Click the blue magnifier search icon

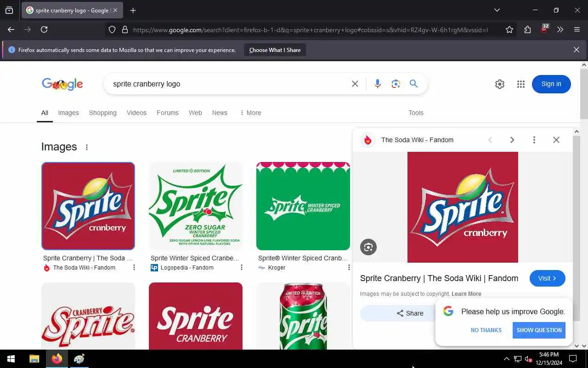pos(414,84)
